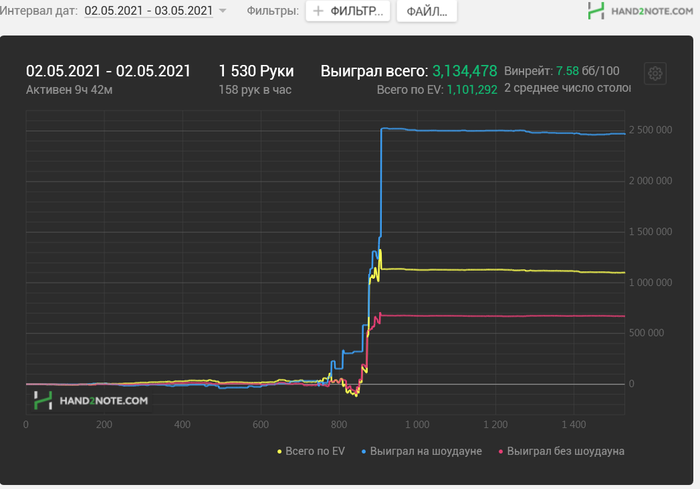Click the 200 x-axis label

click(104, 424)
